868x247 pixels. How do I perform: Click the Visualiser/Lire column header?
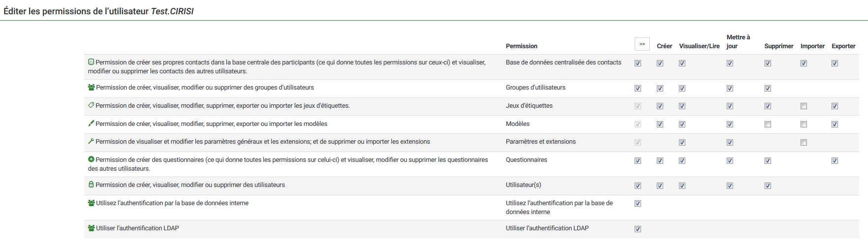coord(699,46)
